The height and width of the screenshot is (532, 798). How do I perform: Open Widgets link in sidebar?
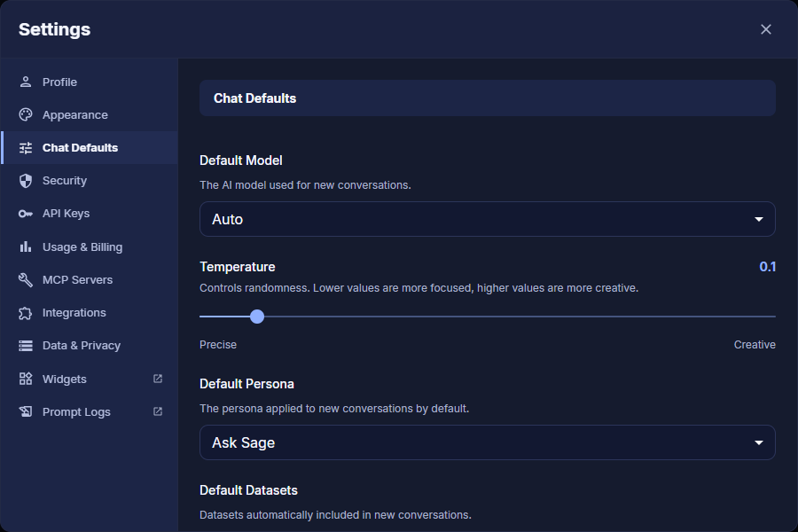(x=90, y=379)
